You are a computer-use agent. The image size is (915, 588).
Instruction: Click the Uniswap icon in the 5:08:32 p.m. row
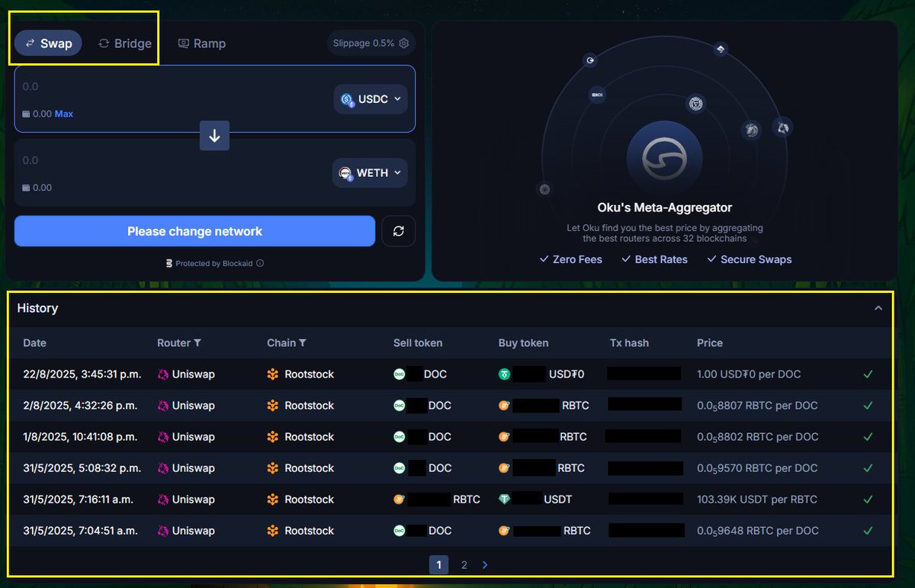click(x=162, y=468)
